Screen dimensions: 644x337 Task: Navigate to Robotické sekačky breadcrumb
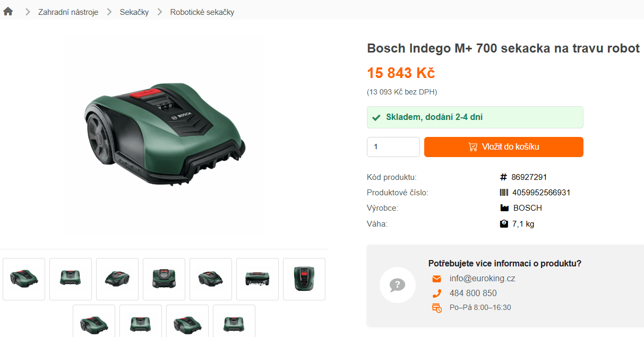pos(201,12)
